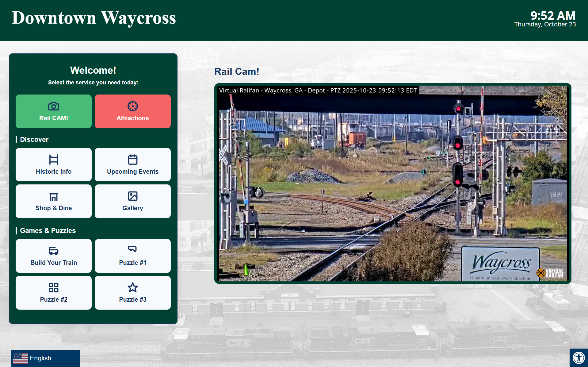Click 'Select the service you need today:' text
588x367 pixels.
pyautogui.click(x=93, y=83)
